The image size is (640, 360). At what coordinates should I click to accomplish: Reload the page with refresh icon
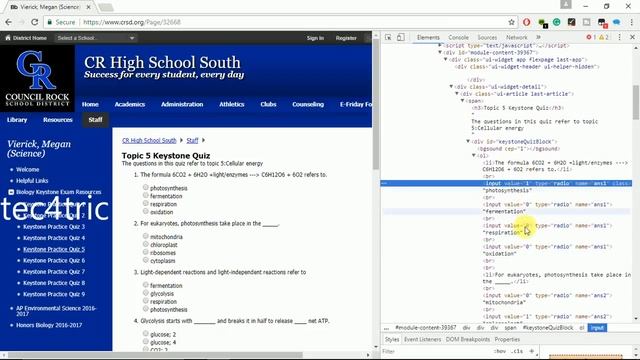[x=35, y=22]
